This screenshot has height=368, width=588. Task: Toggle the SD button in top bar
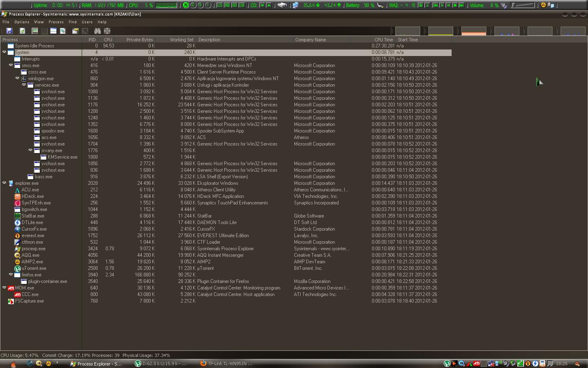(234, 5)
